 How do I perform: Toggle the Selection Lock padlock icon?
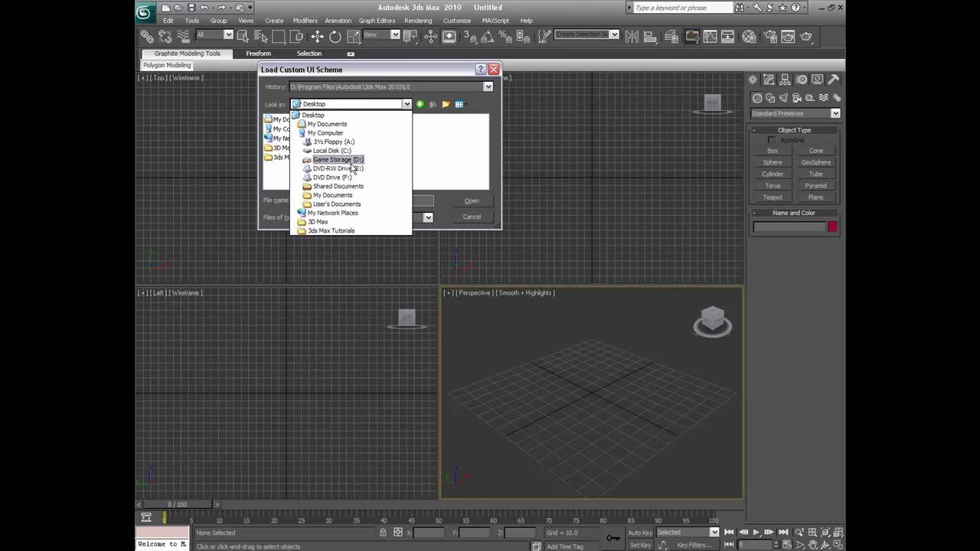coord(383,533)
